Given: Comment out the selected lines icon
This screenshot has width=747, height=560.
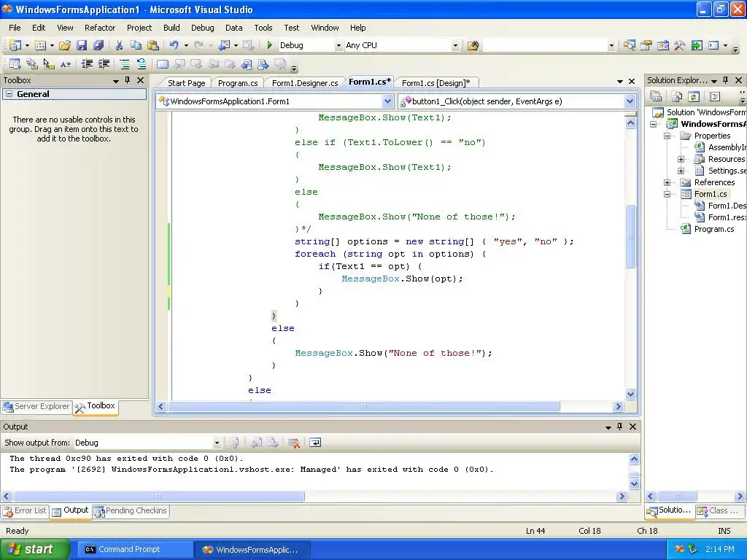Looking at the screenshot, I should (124, 64).
